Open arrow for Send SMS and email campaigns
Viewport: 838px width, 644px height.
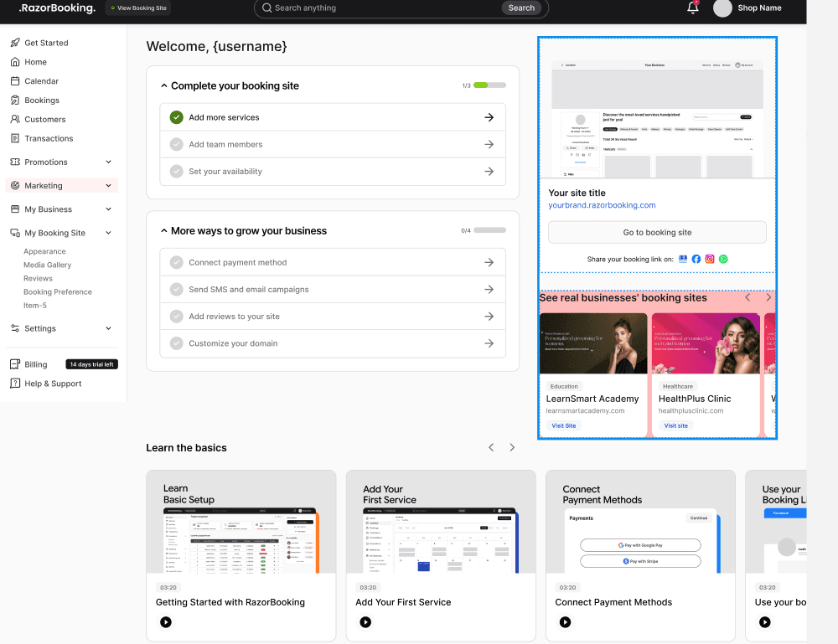point(489,290)
